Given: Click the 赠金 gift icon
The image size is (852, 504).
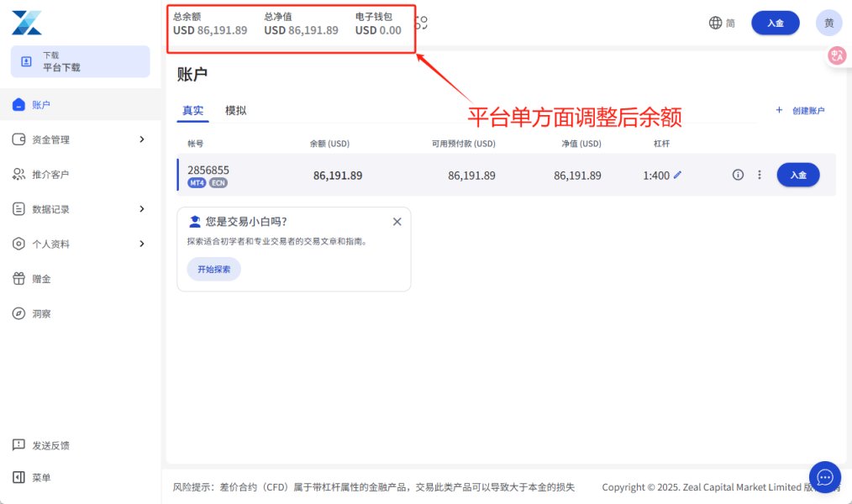Looking at the screenshot, I should click(x=18, y=279).
